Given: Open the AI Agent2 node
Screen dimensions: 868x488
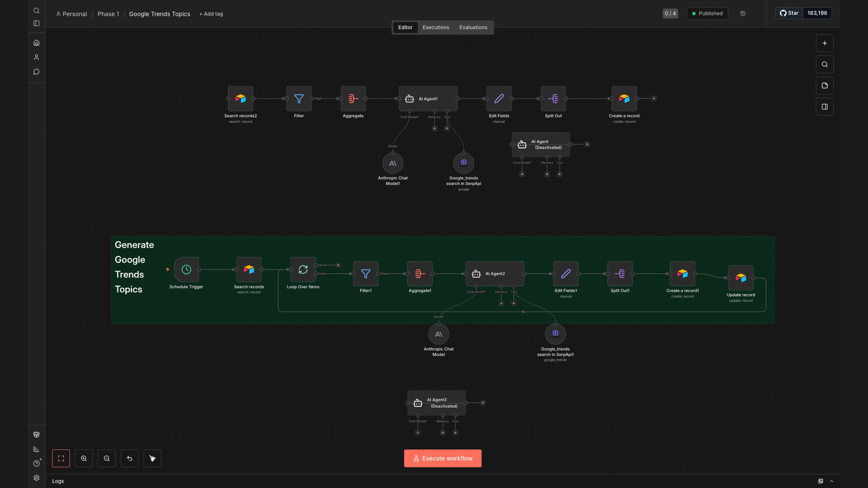Looking at the screenshot, I should (495, 274).
